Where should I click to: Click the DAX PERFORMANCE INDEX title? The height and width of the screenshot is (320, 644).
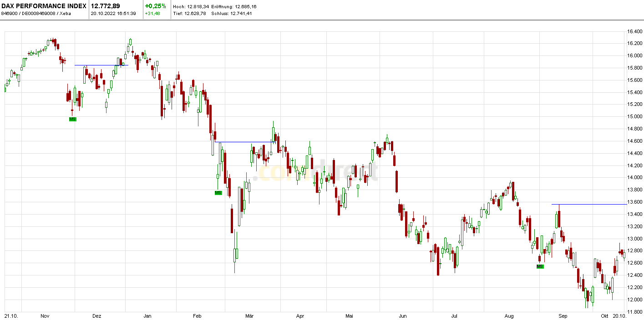[x=43, y=6]
